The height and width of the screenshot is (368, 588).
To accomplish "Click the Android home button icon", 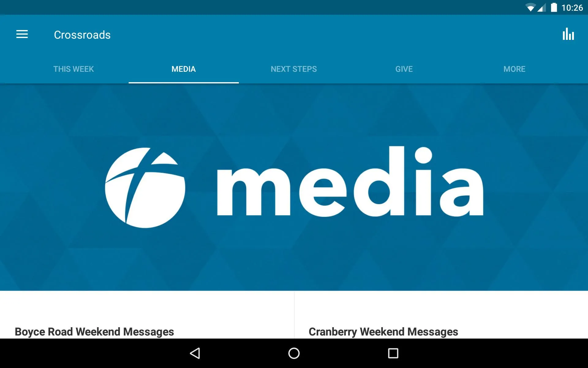I will (294, 353).
